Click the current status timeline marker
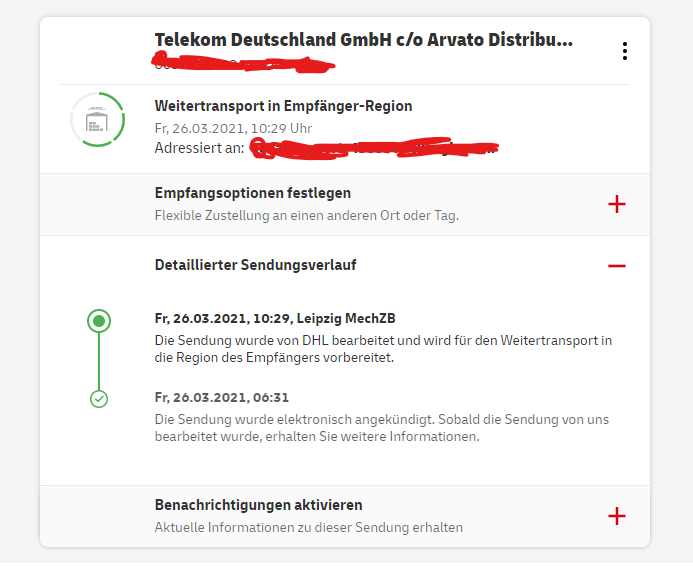Image resolution: width=693 pixels, height=570 pixels. point(99,321)
